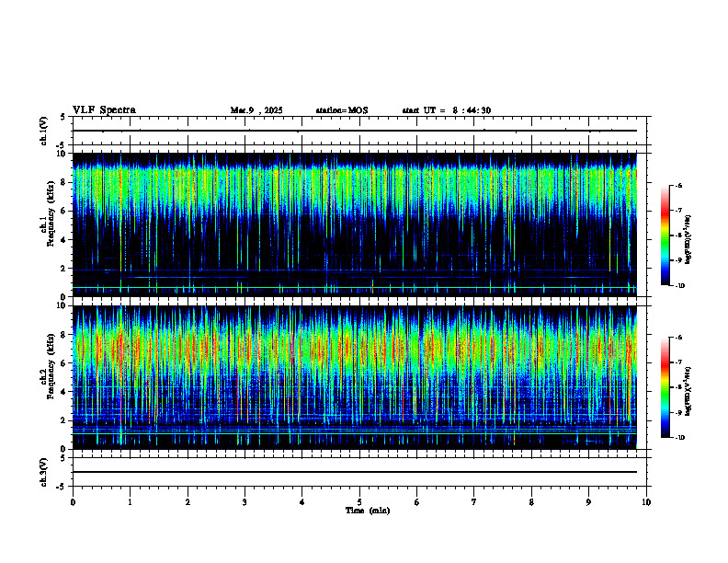Click time axis tick label 1
Screen dimensions: 728x563
(x=130, y=502)
